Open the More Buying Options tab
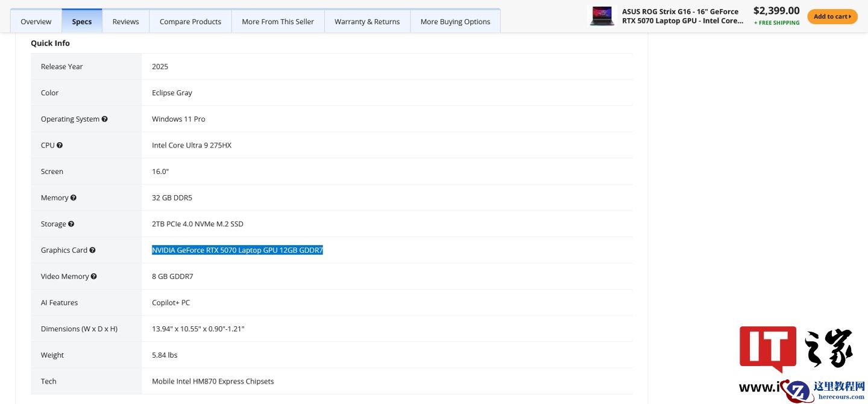 (455, 22)
